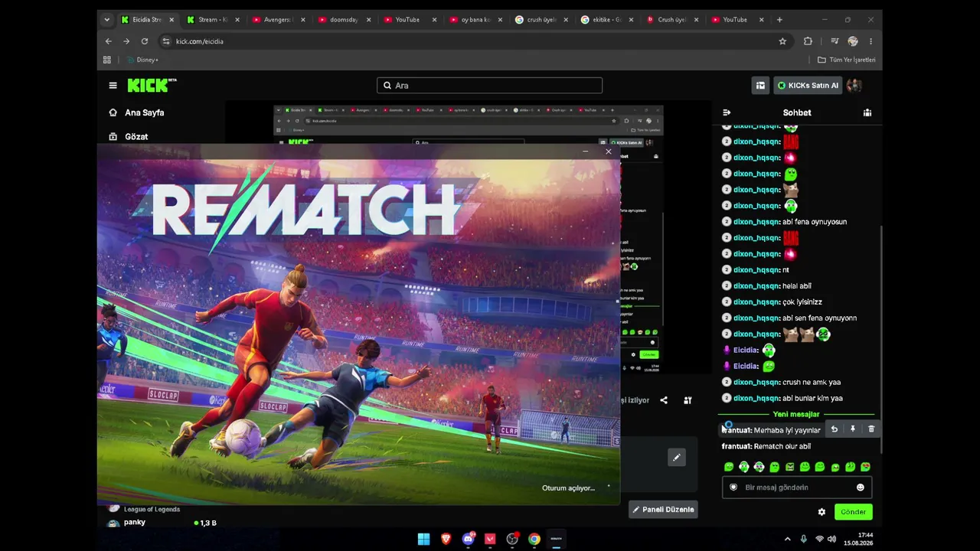Open the Rematch app in taskbar
Image resolution: width=980 pixels, height=551 pixels.
[557, 539]
